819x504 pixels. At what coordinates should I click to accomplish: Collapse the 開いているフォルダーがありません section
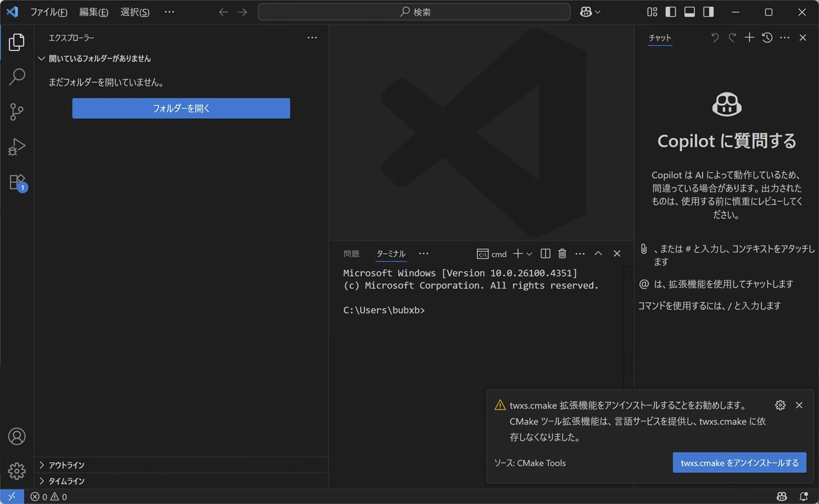pyautogui.click(x=181, y=58)
